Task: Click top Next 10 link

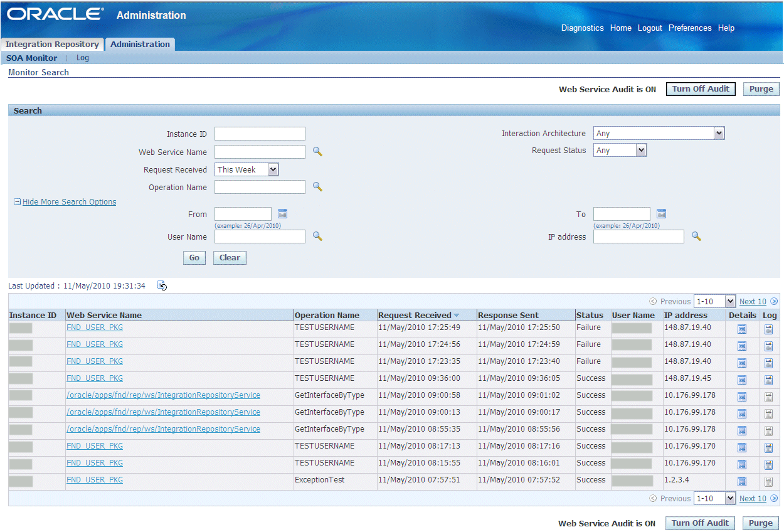Action: click(x=753, y=302)
